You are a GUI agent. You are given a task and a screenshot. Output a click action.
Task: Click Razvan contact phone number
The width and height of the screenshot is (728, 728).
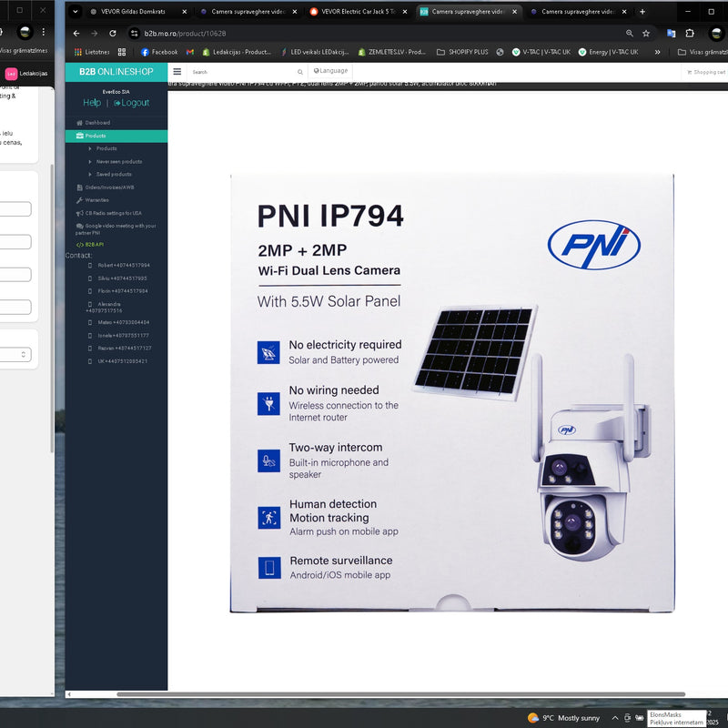pos(125,348)
